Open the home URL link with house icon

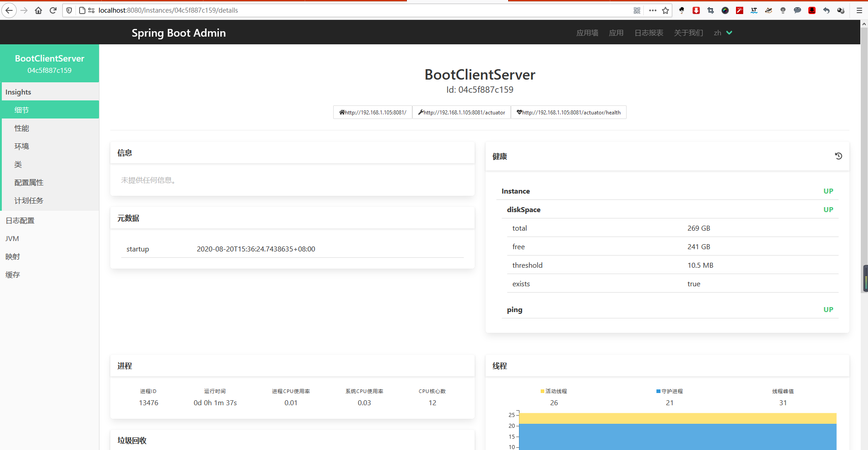coord(373,113)
